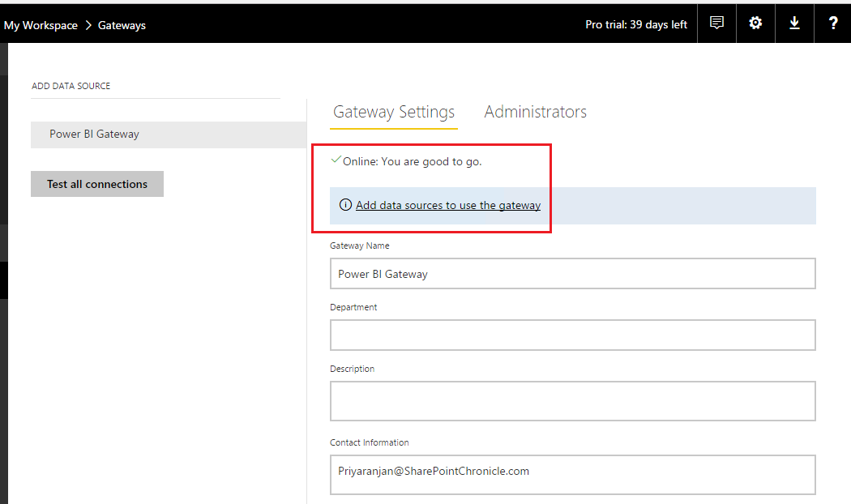Open the feedback/notifications chat icon

coord(716,23)
